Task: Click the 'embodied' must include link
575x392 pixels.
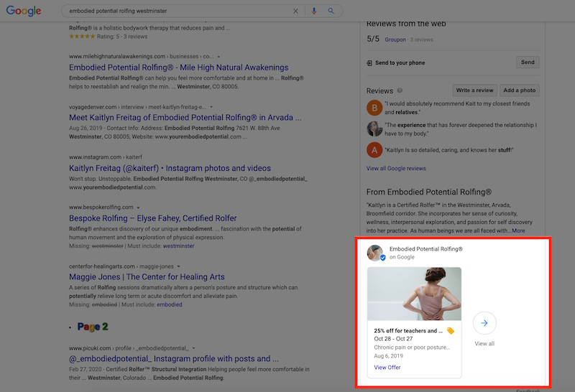Action: click(x=170, y=304)
